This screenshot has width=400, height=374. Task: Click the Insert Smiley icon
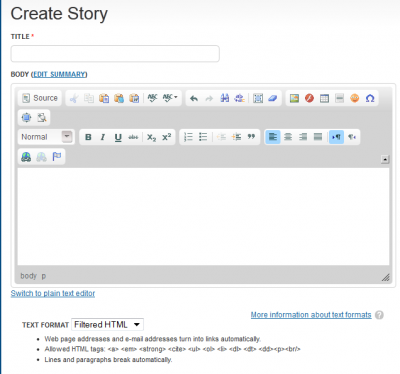[x=355, y=98]
